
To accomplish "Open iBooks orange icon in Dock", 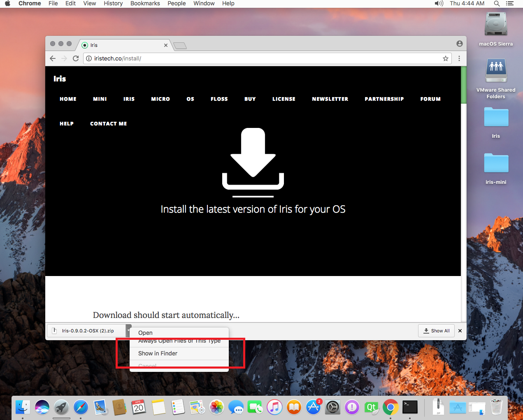I will pyautogui.click(x=294, y=407).
